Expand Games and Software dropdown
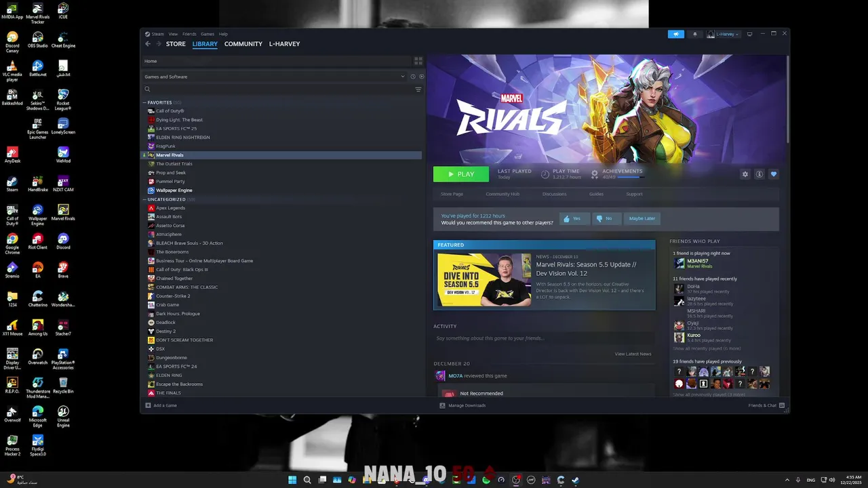 [274, 77]
